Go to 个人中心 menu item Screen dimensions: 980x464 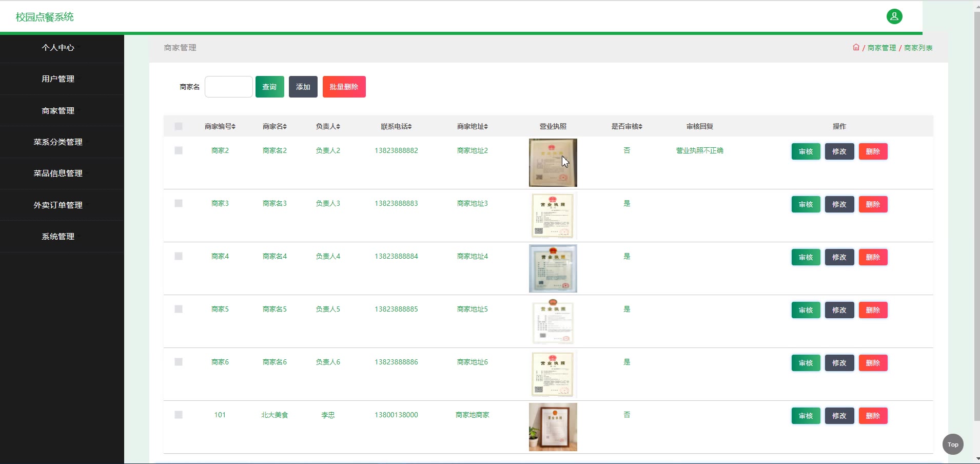point(58,47)
